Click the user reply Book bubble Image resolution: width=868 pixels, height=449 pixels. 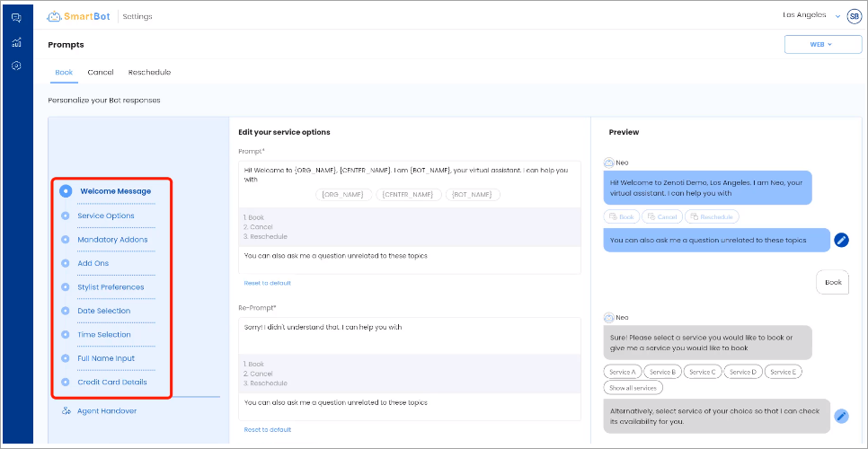(833, 282)
